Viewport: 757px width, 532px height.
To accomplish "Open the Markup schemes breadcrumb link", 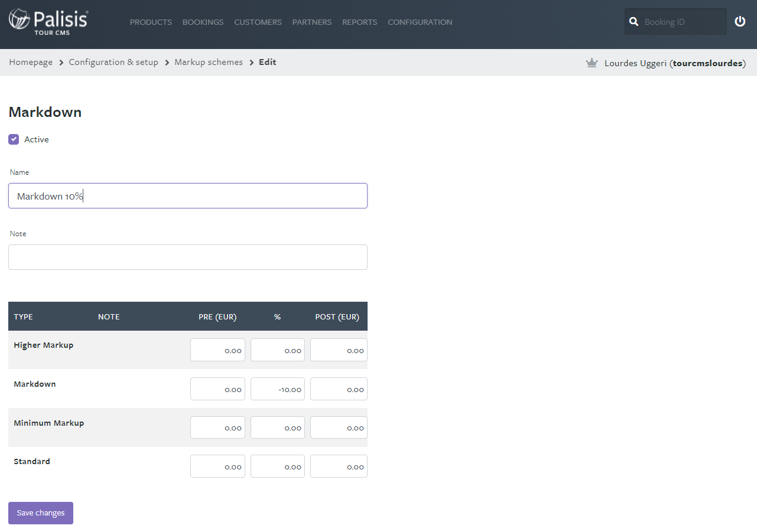I will tap(208, 62).
